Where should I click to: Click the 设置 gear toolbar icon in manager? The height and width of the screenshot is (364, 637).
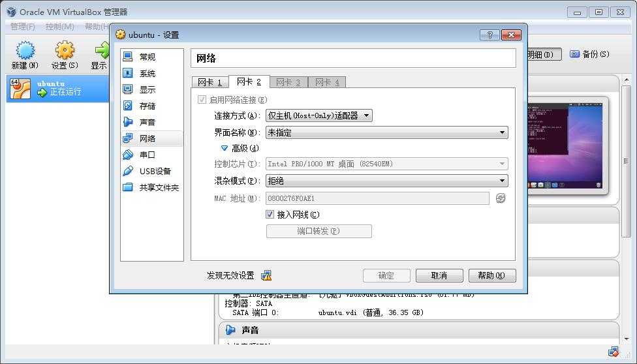[x=65, y=51]
